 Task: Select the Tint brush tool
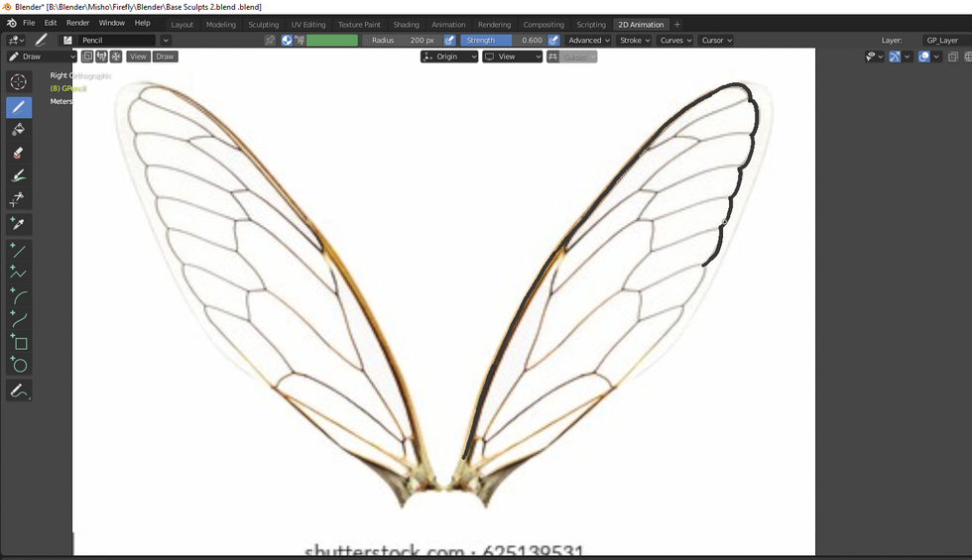(19, 176)
